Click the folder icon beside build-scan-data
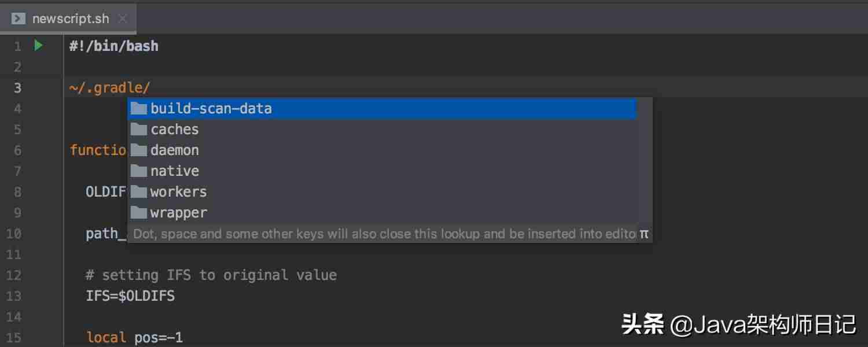This screenshot has width=868, height=347. pos(139,108)
